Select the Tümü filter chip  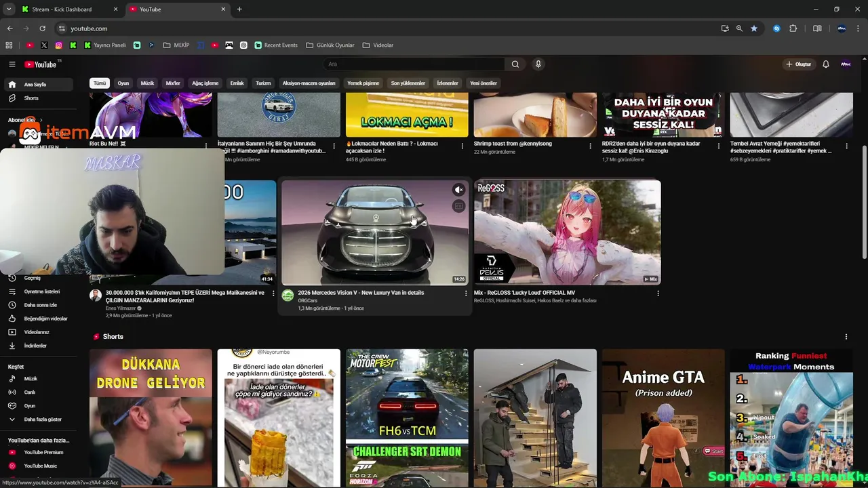100,83
